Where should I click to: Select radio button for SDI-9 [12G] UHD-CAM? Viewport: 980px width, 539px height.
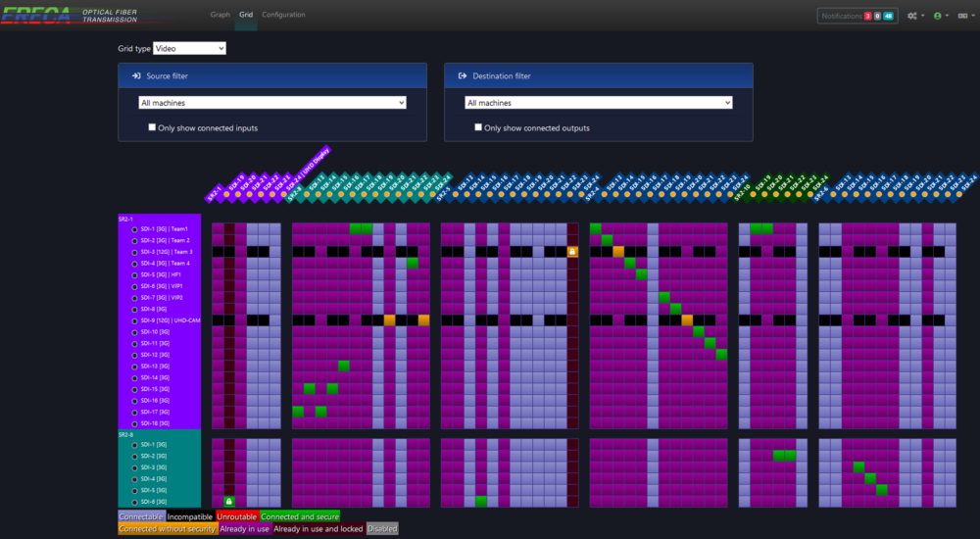(134, 320)
